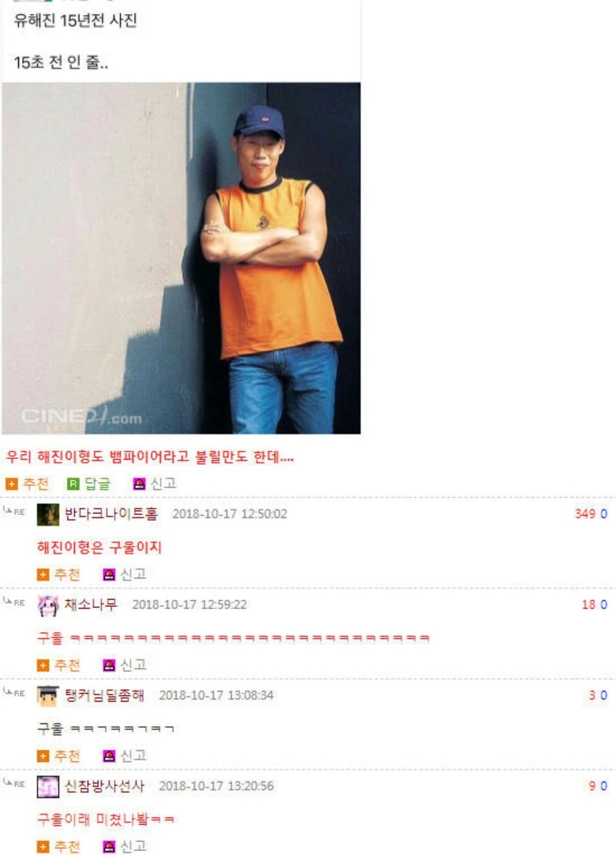Click the 신고 report siren icon under the main post
Screen dimensions: 616x855
(139, 483)
